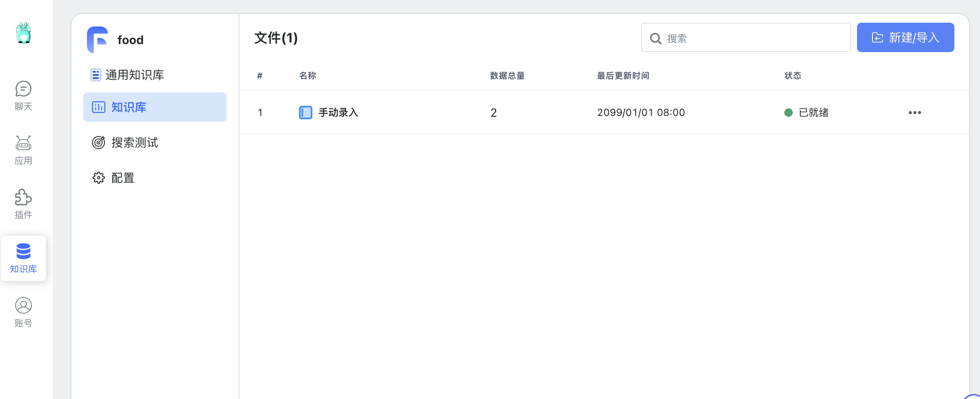Screen dimensions: 980x399
Task: Click the magnifier search icon
Action: (x=655, y=39)
